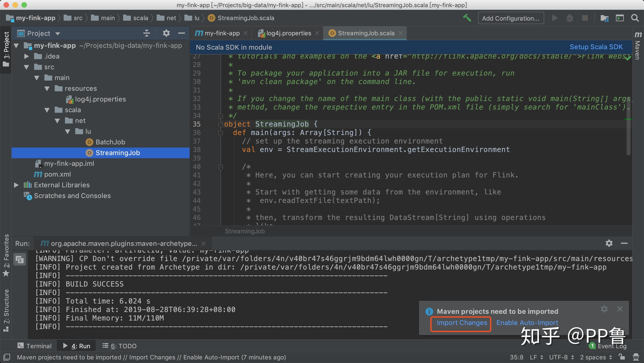Screen dimensions: 644x363
Task: Open the Terminal tab
Action: (x=34, y=346)
